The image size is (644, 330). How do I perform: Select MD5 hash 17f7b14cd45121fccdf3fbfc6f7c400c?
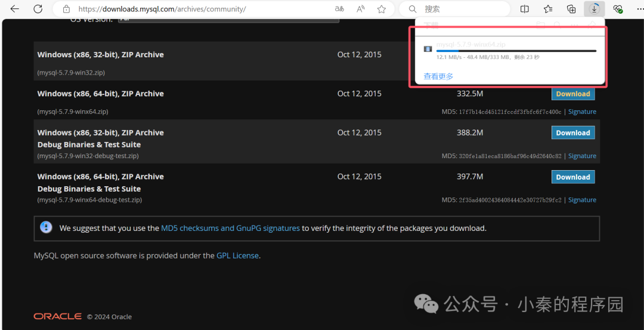coord(509,112)
